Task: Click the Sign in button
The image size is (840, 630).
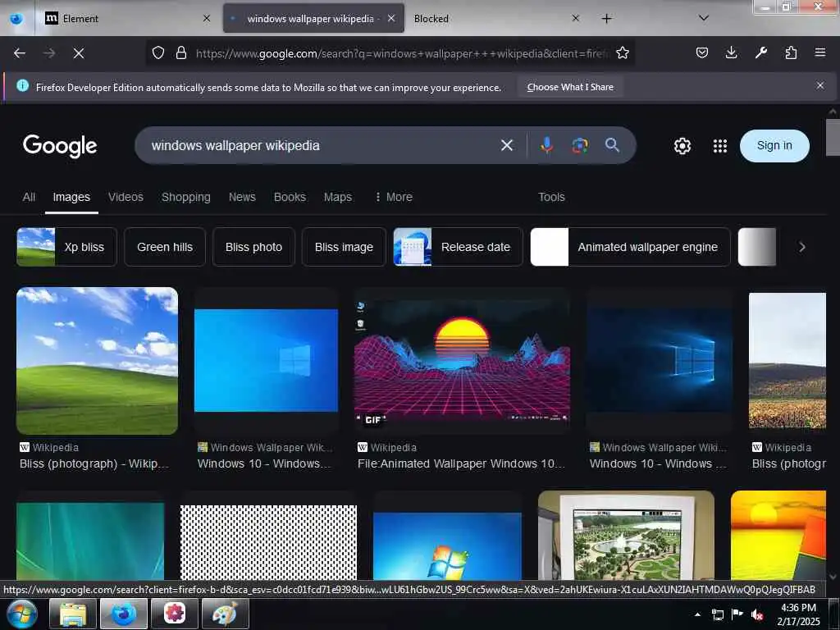Action: pos(774,146)
